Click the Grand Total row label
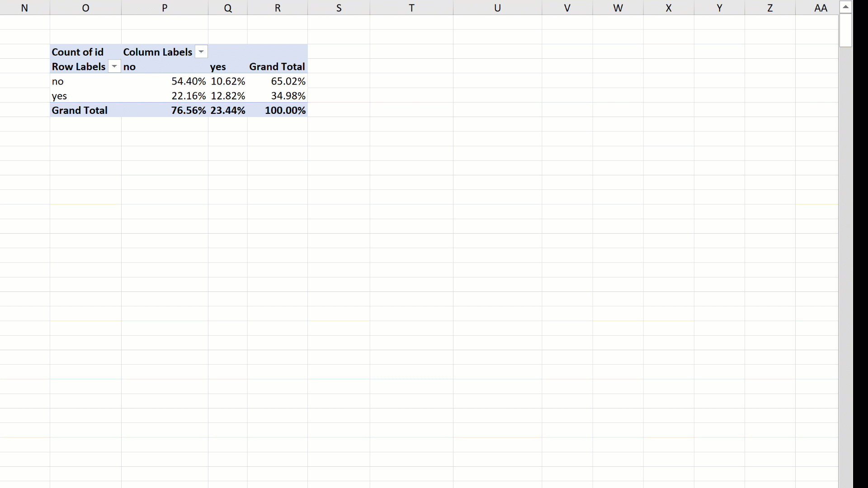Viewport: 868px width, 488px height. pos(80,110)
